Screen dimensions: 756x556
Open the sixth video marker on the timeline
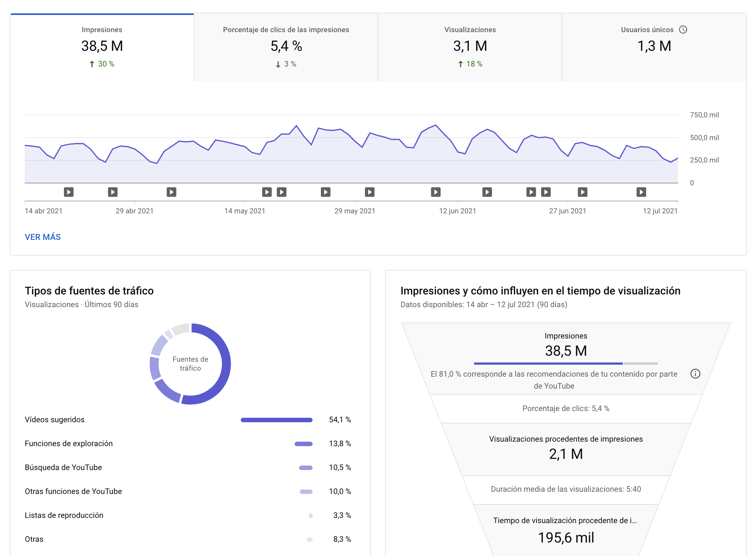point(326,192)
